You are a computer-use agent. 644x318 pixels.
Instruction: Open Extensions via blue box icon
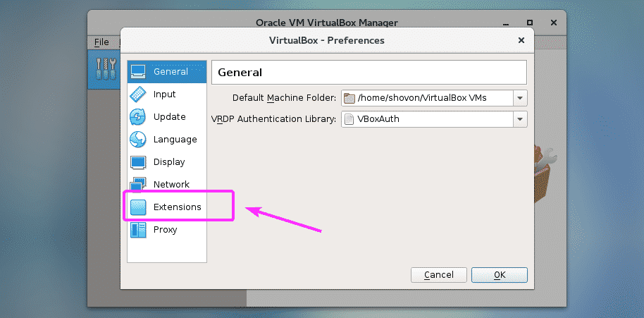(138, 207)
